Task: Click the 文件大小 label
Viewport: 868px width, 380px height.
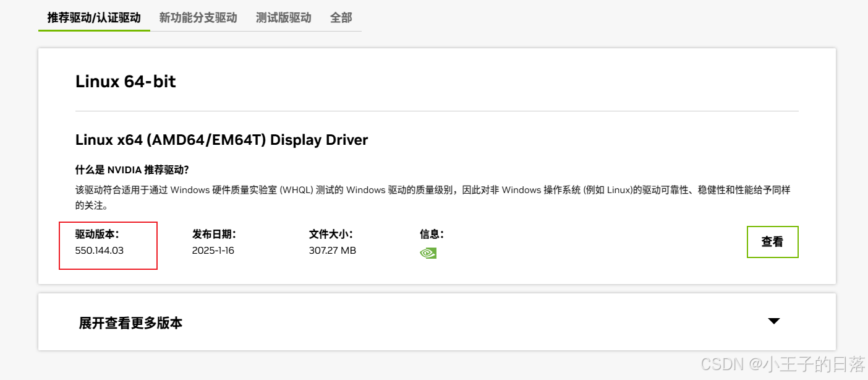Action: coord(331,234)
